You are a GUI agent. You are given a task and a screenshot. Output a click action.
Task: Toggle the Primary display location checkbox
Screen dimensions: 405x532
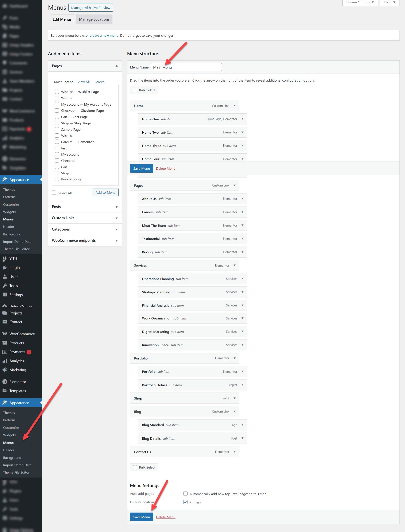[185, 502]
